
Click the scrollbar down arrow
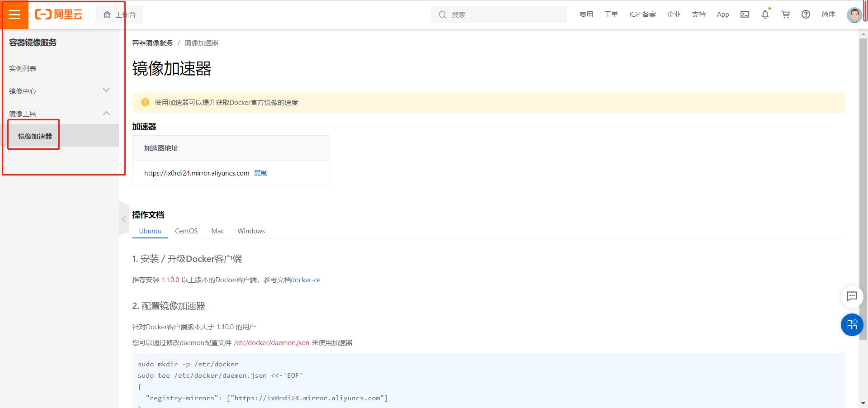click(x=863, y=403)
